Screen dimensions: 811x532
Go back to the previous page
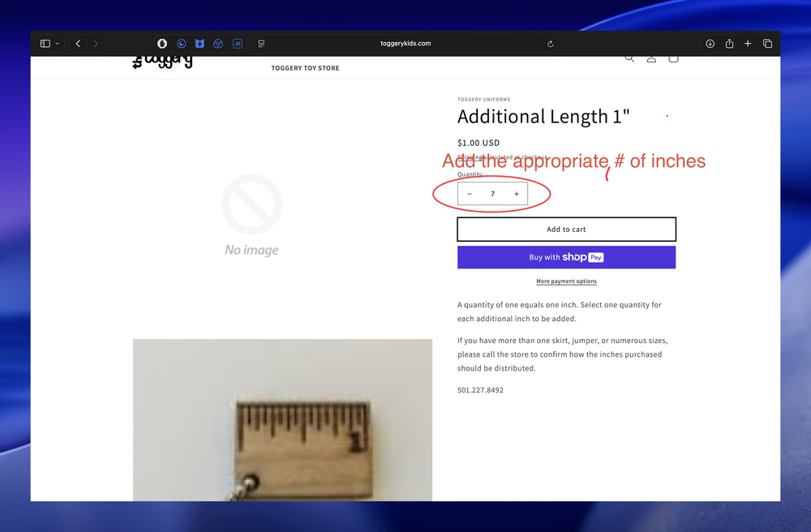[78, 44]
